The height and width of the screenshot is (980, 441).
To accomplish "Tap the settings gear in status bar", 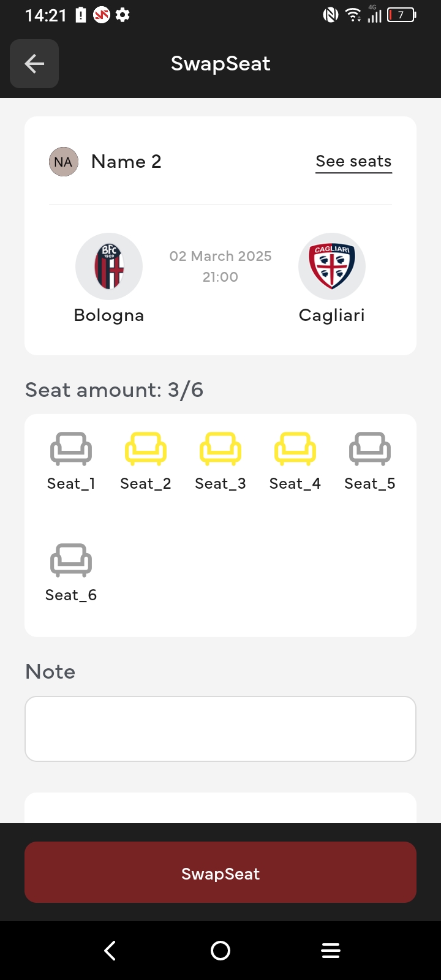I will point(123,15).
